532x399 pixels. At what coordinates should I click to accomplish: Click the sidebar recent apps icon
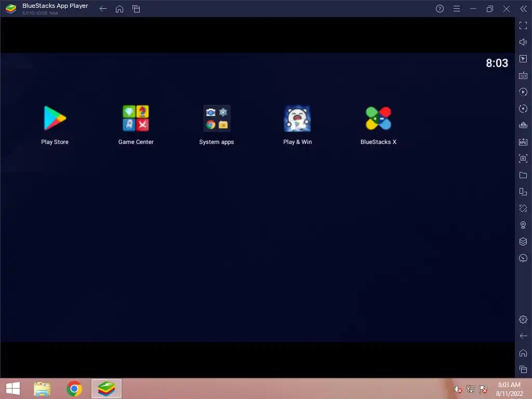pos(523,369)
